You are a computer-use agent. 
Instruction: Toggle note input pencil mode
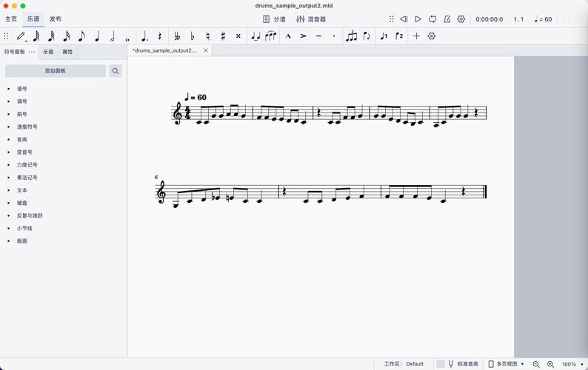pyautogui.click(x=21, y=36)
